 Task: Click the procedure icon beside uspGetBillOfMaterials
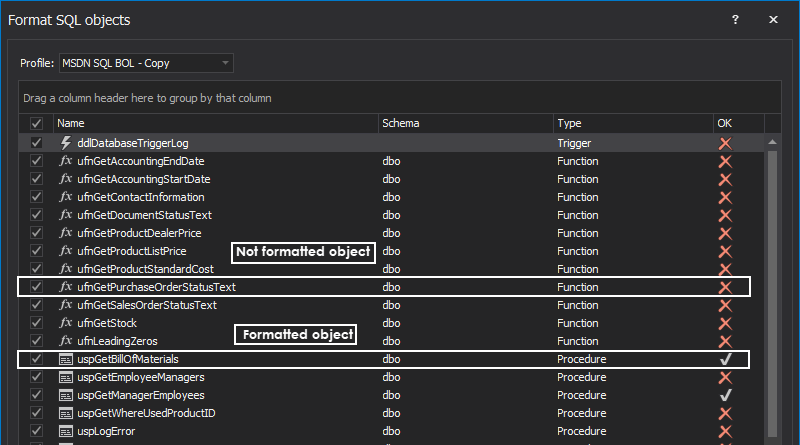66,359
